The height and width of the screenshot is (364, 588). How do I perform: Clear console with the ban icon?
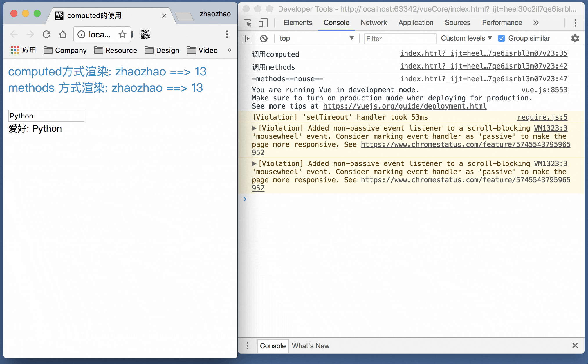[x=264, y=39]
